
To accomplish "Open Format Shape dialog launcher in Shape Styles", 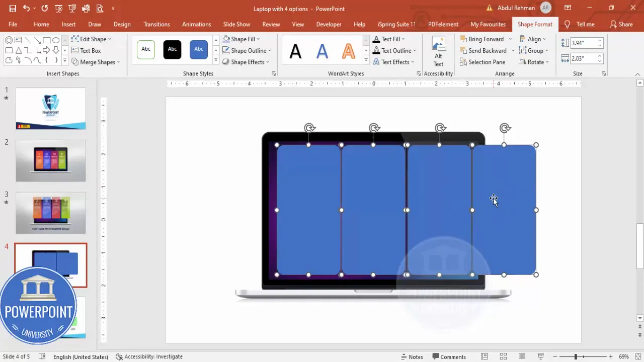I will point(274,74).
